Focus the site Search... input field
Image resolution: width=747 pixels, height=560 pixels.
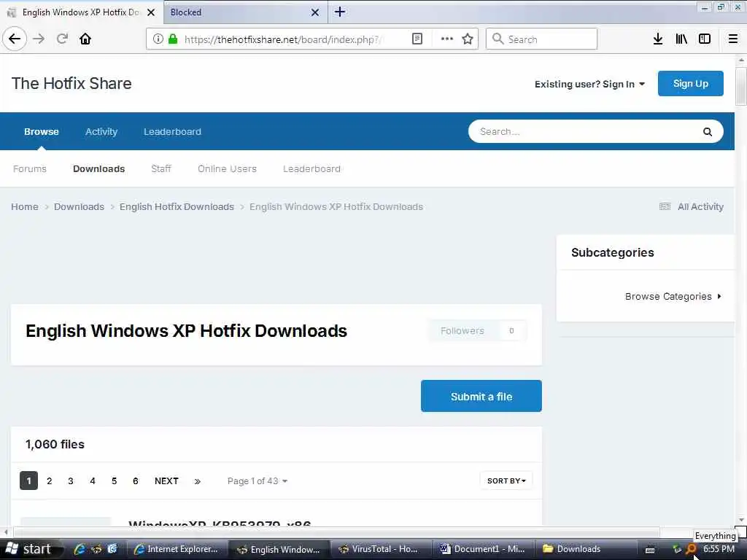click(586, 131)
